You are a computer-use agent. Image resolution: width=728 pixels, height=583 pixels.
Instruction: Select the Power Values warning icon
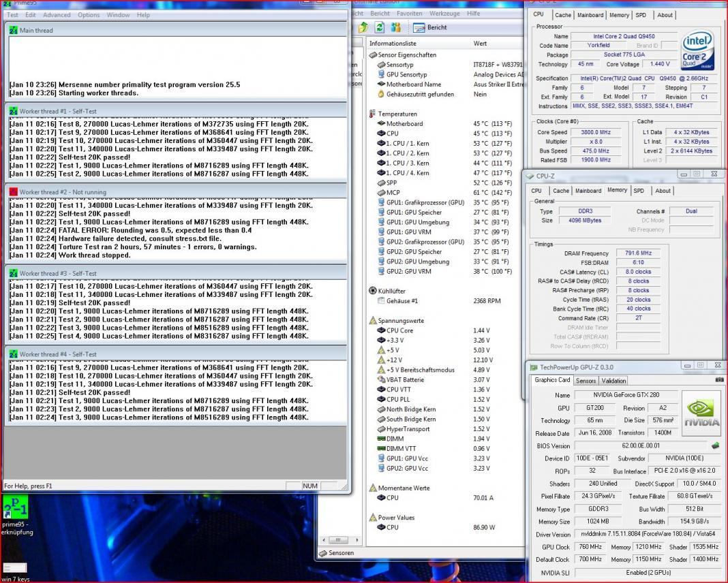coord(373,518)
